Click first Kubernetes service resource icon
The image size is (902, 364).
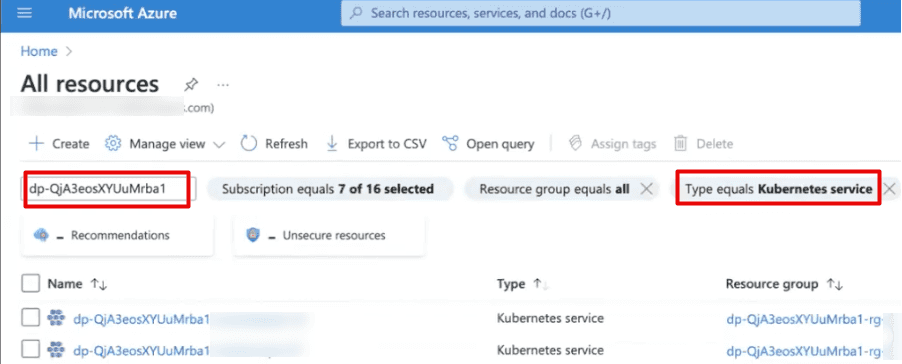[56, 318]
